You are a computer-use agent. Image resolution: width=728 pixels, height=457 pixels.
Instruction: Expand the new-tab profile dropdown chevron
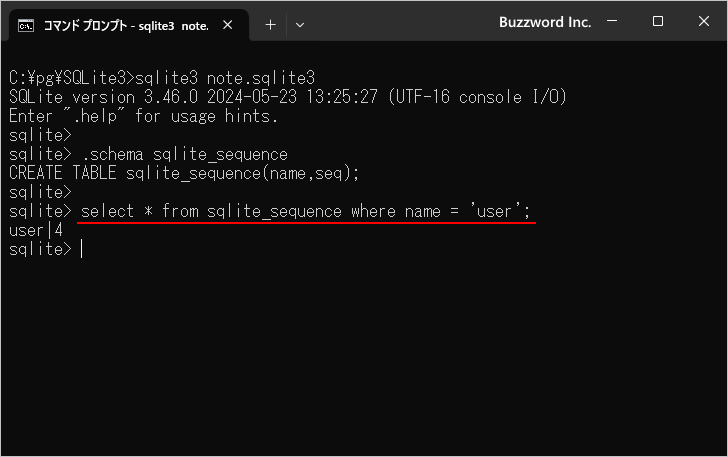point(300,25)
